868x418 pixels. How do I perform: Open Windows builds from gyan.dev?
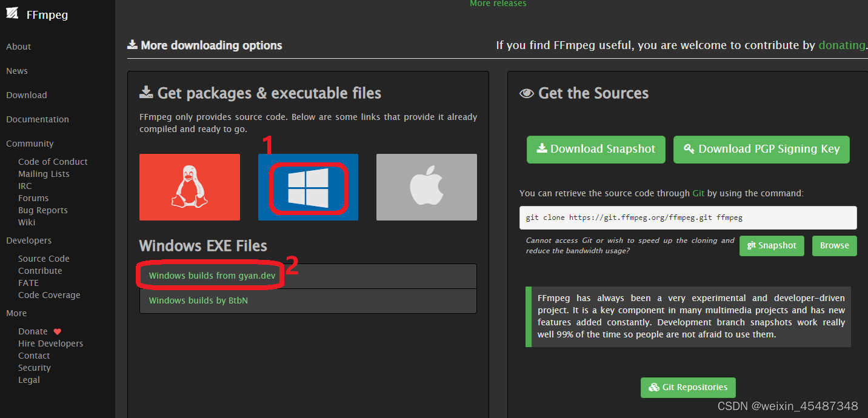click(x=212, y=276)
